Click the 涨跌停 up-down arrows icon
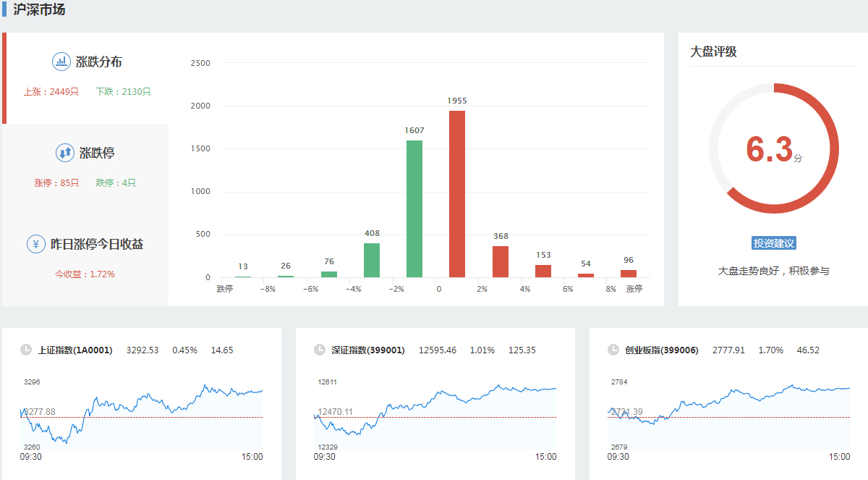The image size is (868, 480). click(65, 153)
